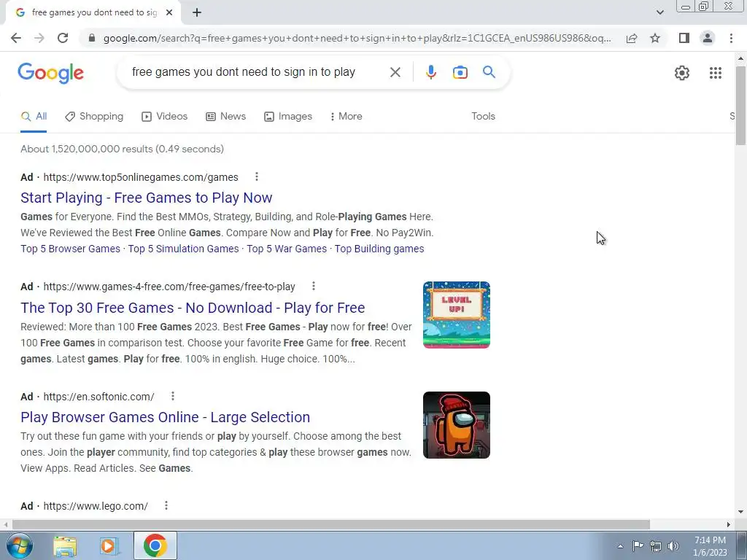Open Google apps grid
747x560 pixels.
click(715, 73)
